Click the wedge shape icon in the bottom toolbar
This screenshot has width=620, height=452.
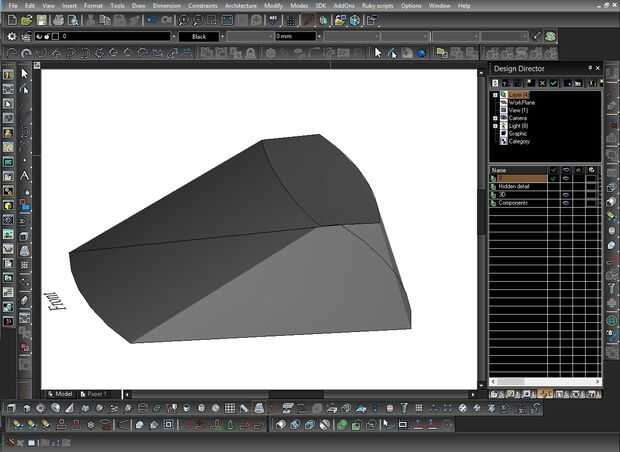[x=70, y=408]
